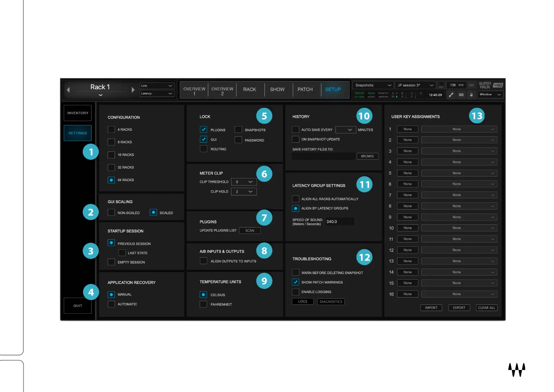Open the Clip Hold dropdown

click(244, 192)
